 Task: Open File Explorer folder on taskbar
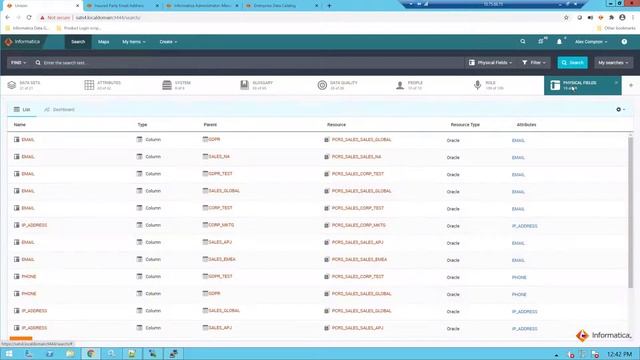pyautogui.click(x=70, y=354)
